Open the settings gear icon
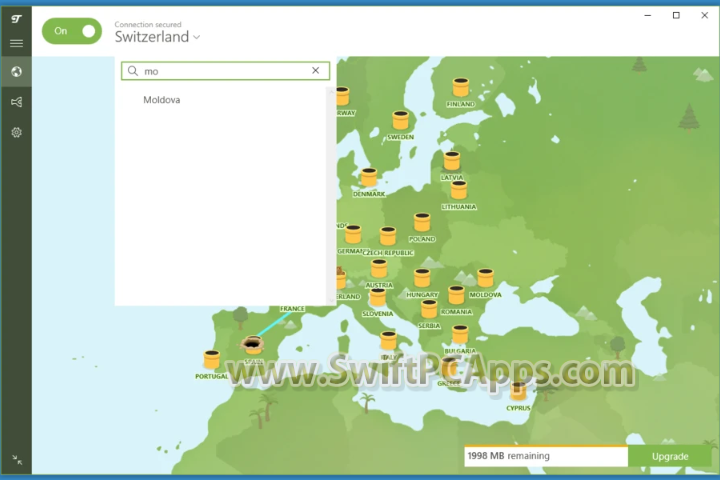The height and width of the screenshot is (480, 720). [x=17, y=132]
